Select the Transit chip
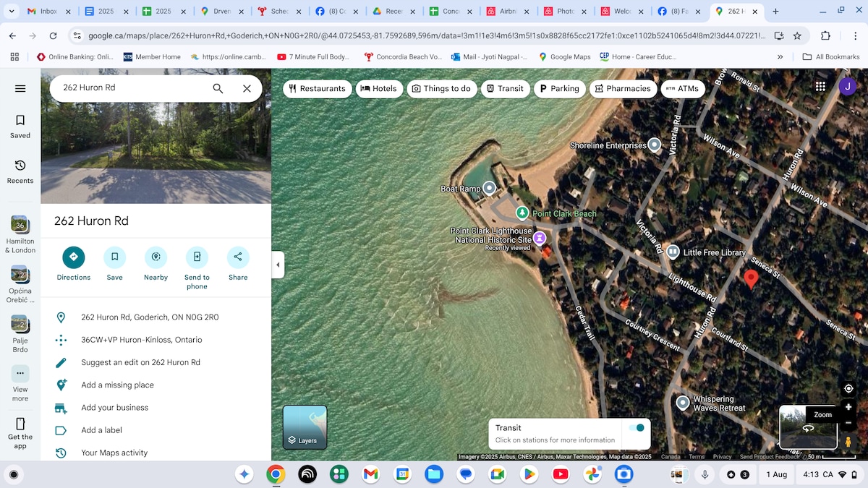 coord(505,88)
